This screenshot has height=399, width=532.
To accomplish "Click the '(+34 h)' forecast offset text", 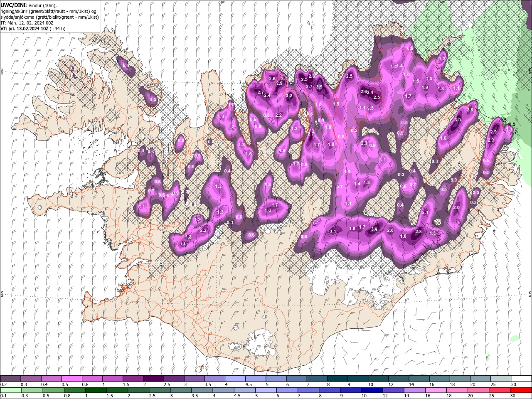I will click(57, 29).
